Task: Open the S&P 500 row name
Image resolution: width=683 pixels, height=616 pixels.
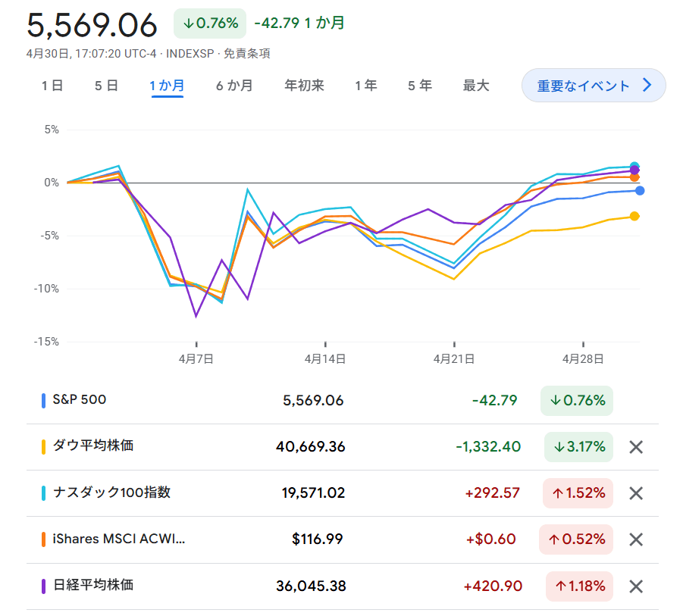Action: (x=80, y=399)
